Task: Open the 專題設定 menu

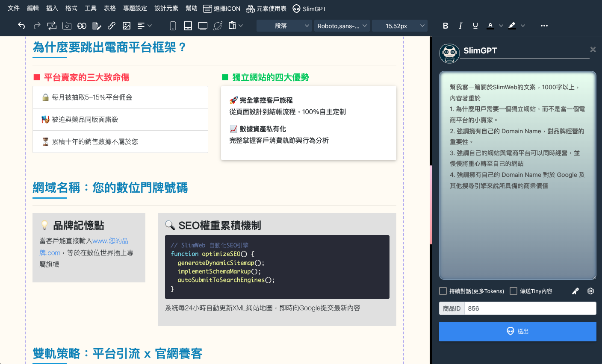Action: tap(135, 8)
